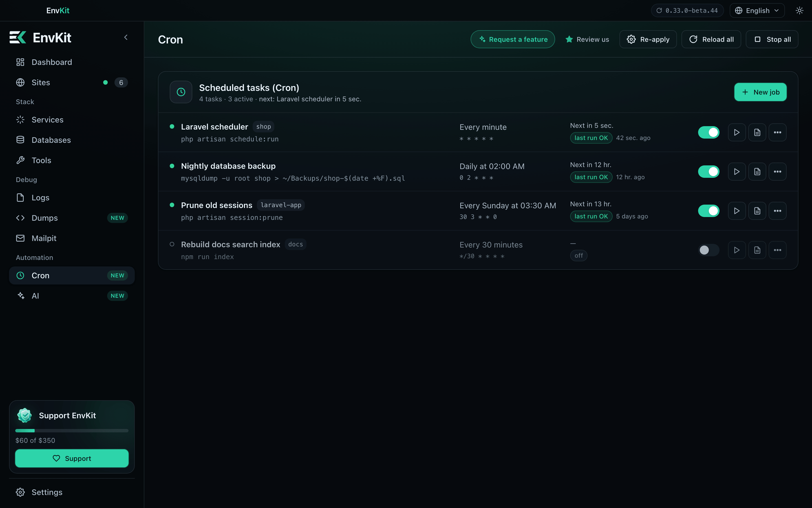Navigate to Databases

(72, 140)
